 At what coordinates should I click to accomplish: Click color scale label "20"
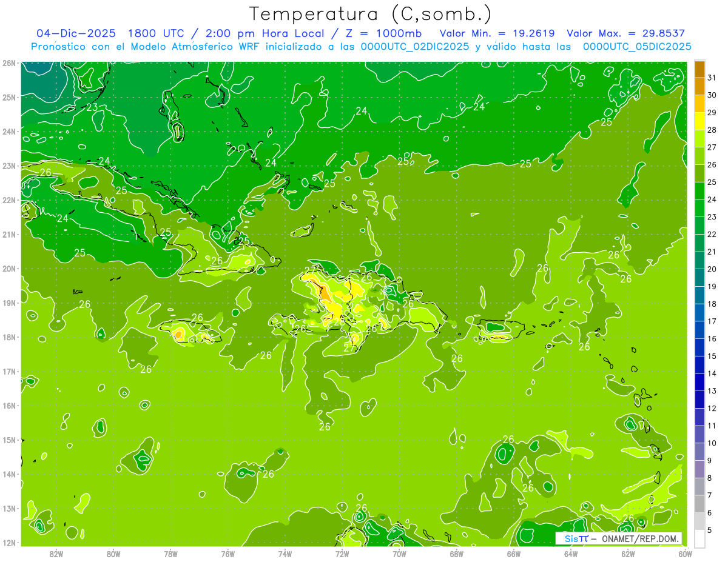tap(712, 269)
